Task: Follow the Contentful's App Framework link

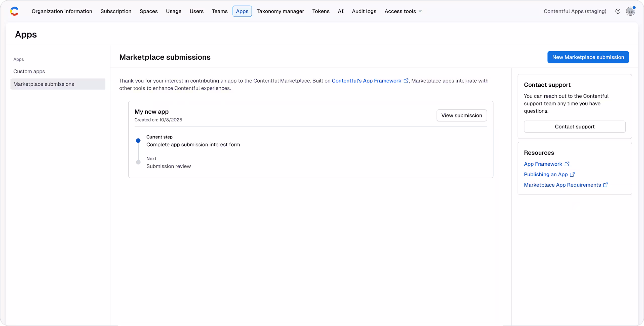Action: click(x=367, y=81)
